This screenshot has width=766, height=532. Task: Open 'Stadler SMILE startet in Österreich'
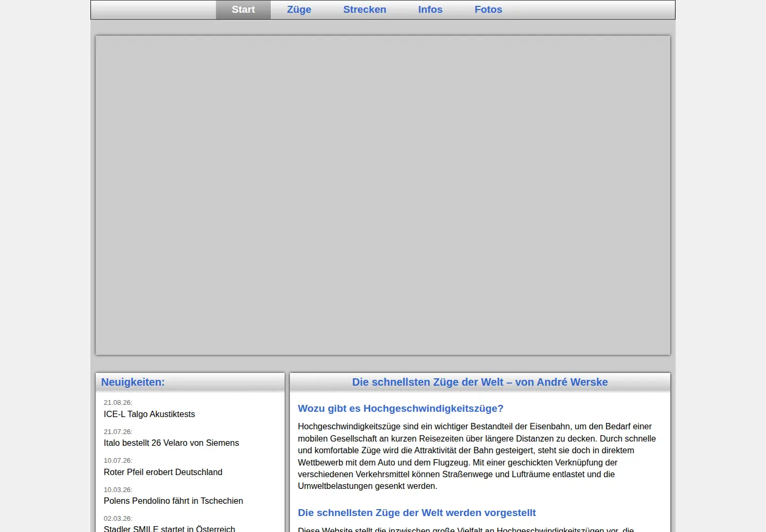pos(169,528)
